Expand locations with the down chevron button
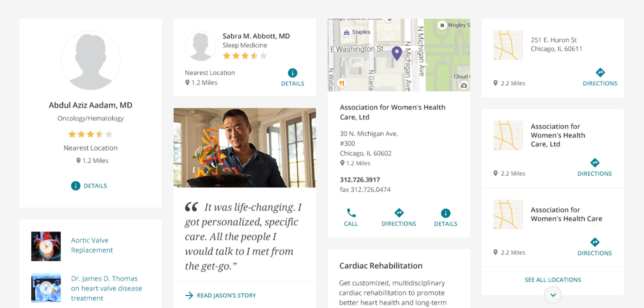 tap(553, 295)
